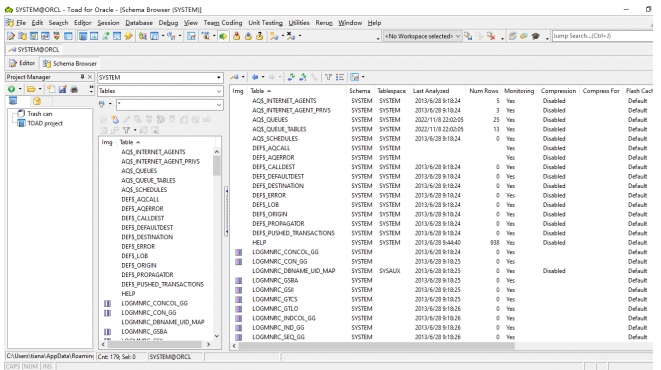Select DEFS_ERROR in the left table list
The height and width of the screenshot is (370, 661).
(138, 247)
